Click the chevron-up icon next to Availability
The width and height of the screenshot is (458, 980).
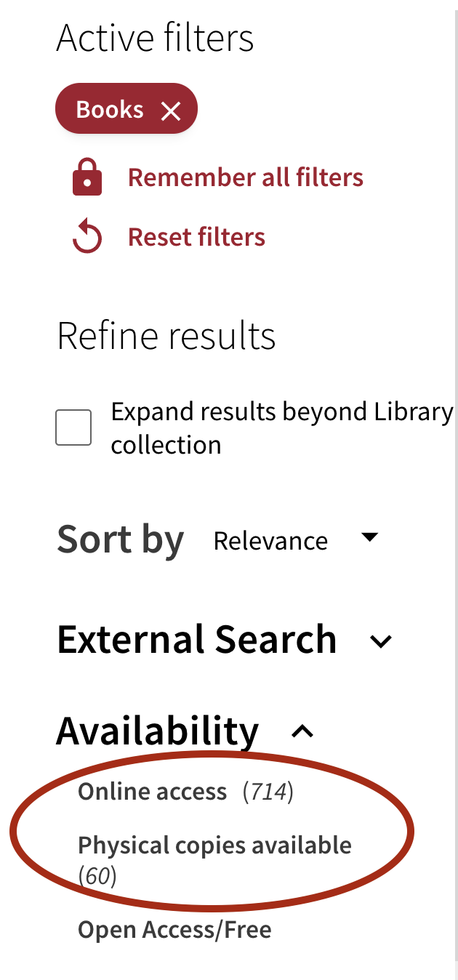coord(302,732)
